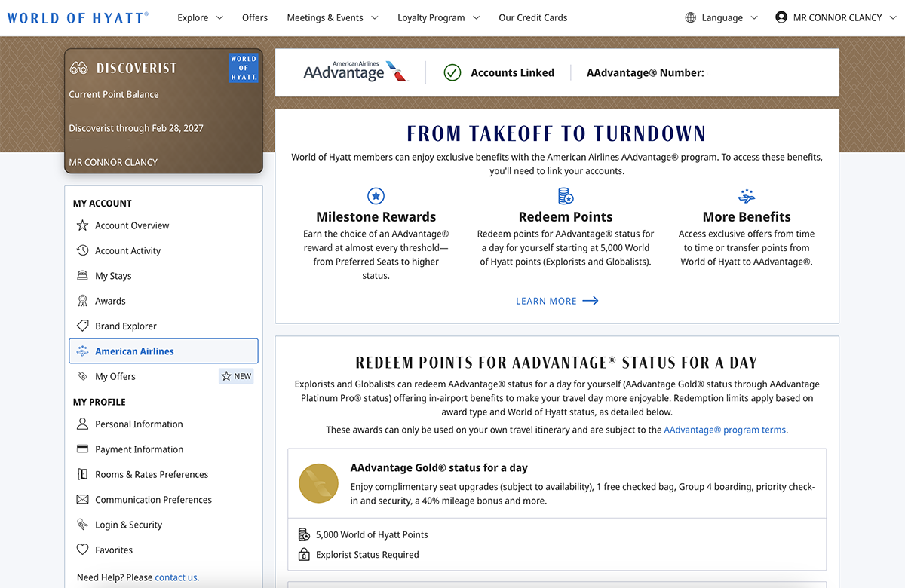Image resolution: width=905 pixels, height=588 pixels.
Task: Expand the Explore menu
Action: coord(200,17)
